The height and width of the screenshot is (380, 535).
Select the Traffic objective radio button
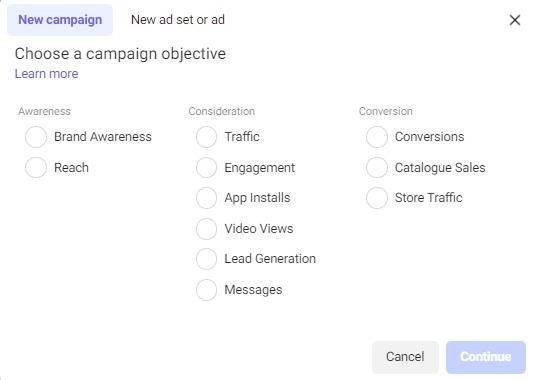click(x=206, y=137)
